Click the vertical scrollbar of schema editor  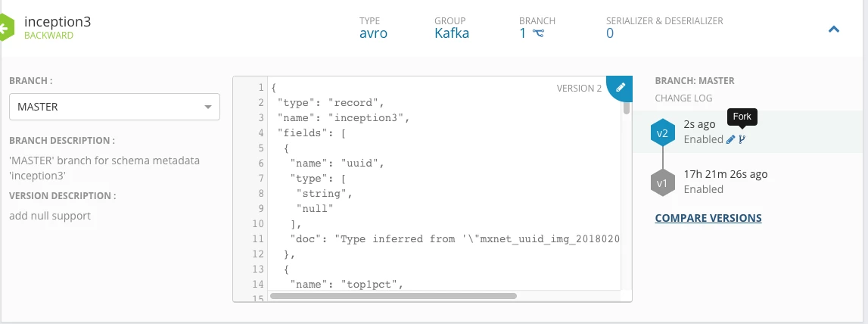(627, 107)
